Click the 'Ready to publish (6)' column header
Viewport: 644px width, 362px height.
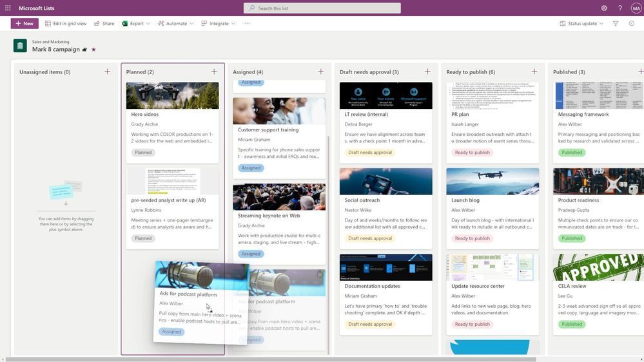coord(470,72)
